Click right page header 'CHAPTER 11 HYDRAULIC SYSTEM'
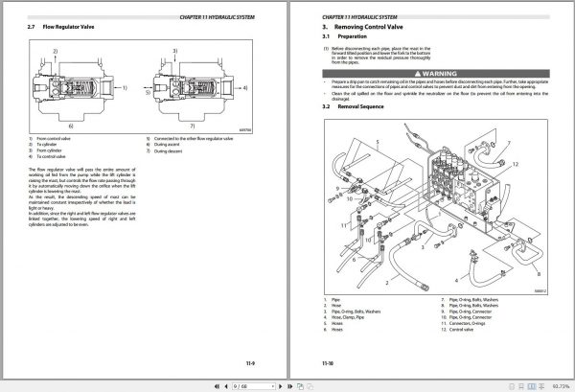 pyautogui.click(x=359, y=17)
